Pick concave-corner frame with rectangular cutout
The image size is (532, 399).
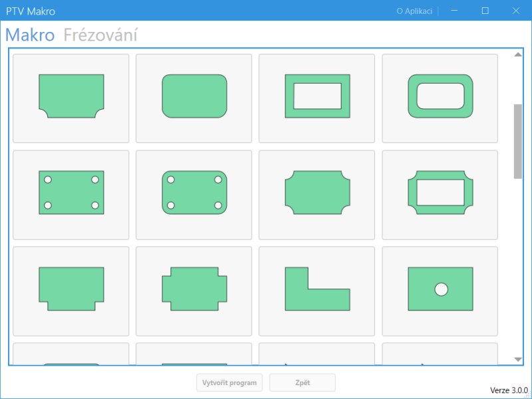click(440, 194)
